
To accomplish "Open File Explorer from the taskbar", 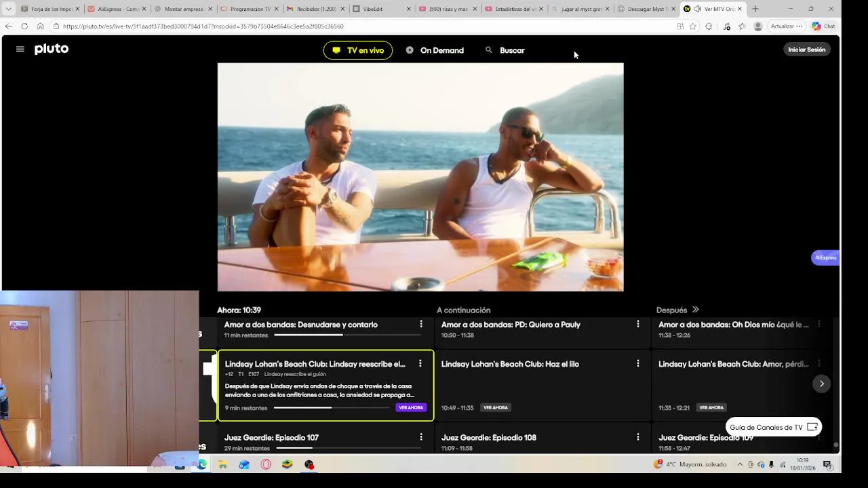I will point(222,464).
